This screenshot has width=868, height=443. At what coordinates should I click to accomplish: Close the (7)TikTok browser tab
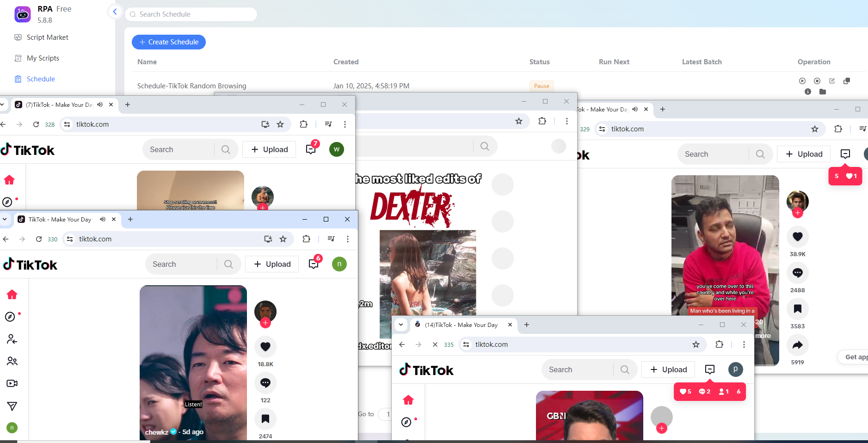111,105
